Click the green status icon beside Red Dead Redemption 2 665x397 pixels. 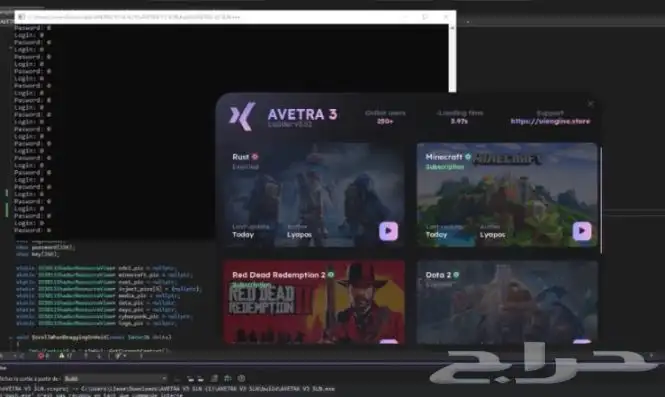tap(331, 275)
